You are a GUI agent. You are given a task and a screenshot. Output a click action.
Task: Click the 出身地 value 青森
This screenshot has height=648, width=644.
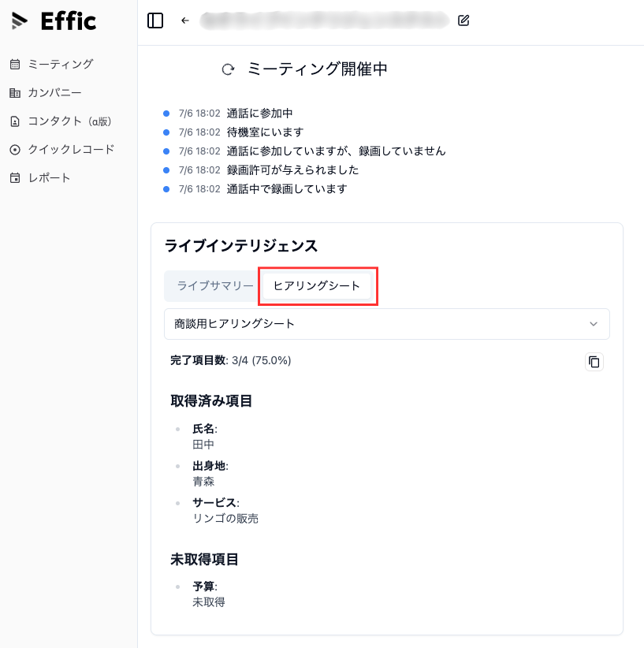tap(203, 482)
